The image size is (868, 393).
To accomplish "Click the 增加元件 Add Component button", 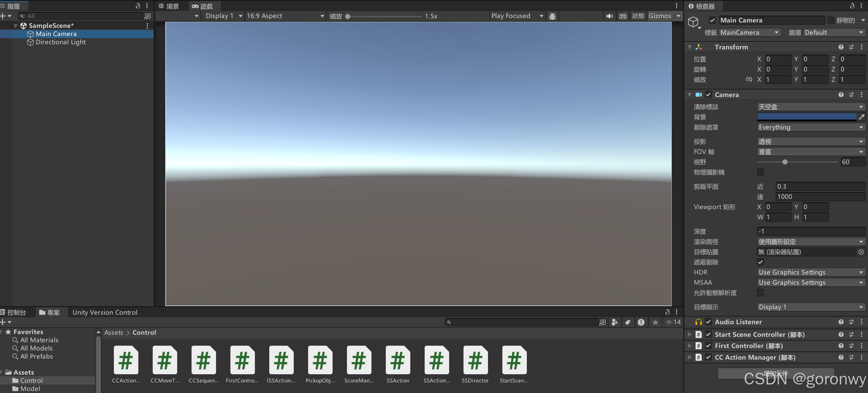I will point(776,373).
